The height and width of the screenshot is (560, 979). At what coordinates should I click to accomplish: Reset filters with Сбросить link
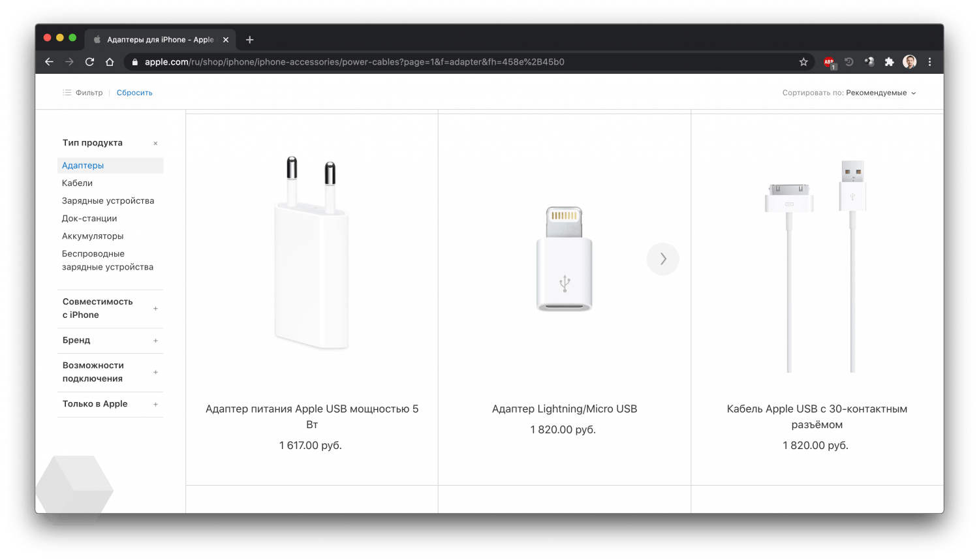pyautogui.click(x=134, y=93)
